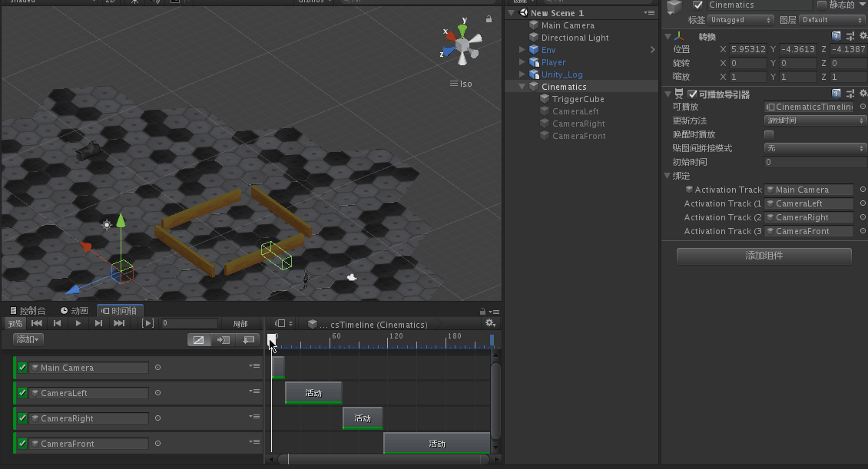Viewport: 868px width, 469px height.
Task: Toggle Cinematics object active checkbox
Action: (698, 5)
